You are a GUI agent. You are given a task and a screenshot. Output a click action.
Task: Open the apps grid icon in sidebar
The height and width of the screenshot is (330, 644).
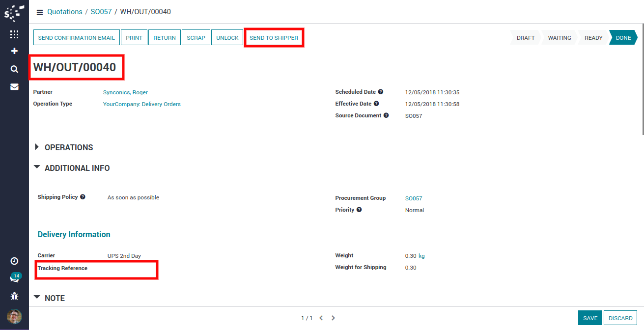tap(14, 34)
